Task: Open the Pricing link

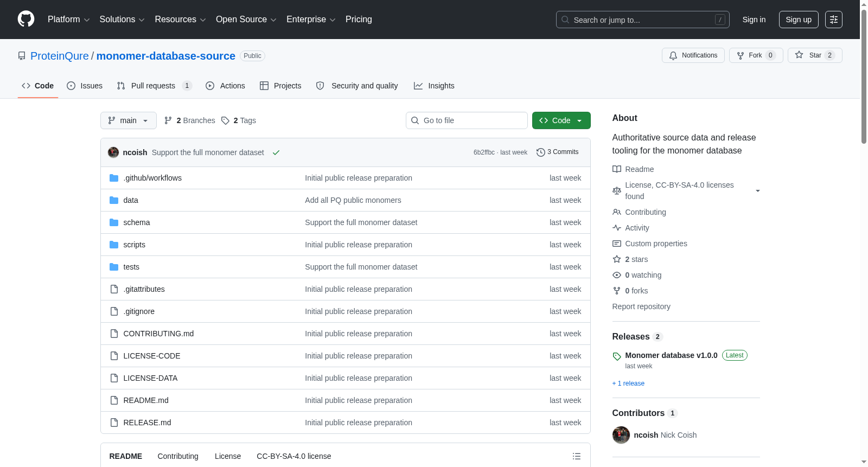Action: [x=359, y=20]
